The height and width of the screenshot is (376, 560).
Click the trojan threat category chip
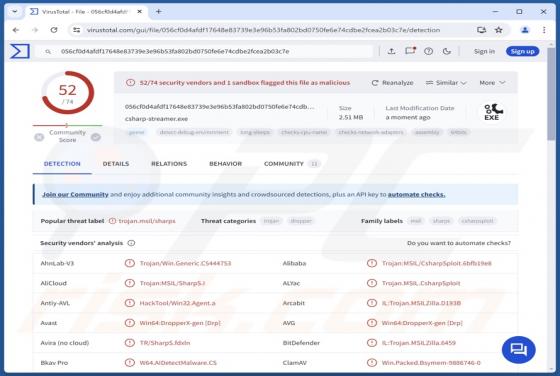tap(271, 221)
